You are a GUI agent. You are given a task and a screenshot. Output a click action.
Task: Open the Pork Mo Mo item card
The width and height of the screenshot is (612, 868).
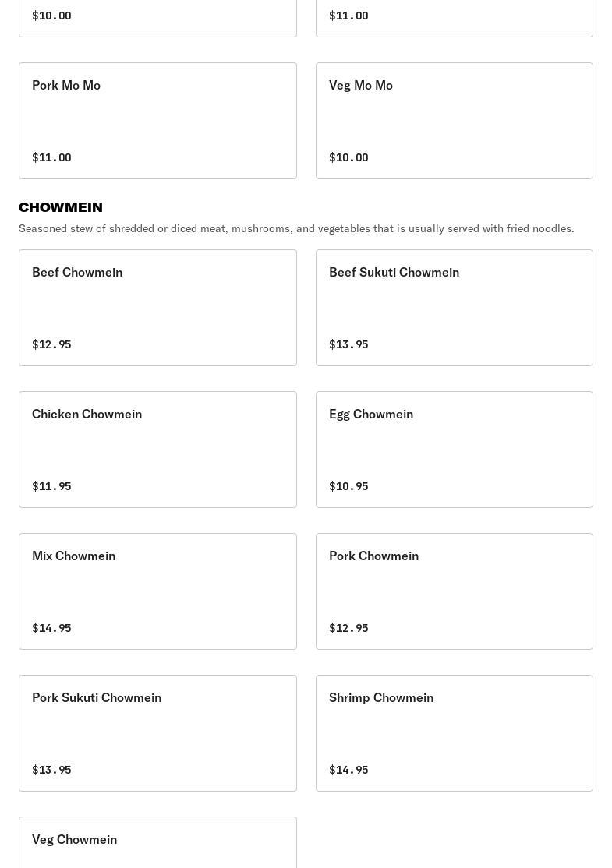tap(157, 121)
